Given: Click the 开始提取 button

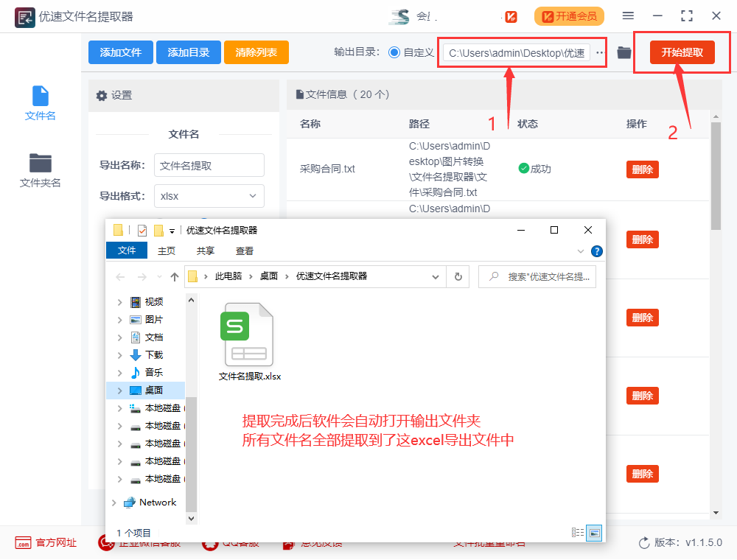Looking at the screenshot, I should (682, 52).
